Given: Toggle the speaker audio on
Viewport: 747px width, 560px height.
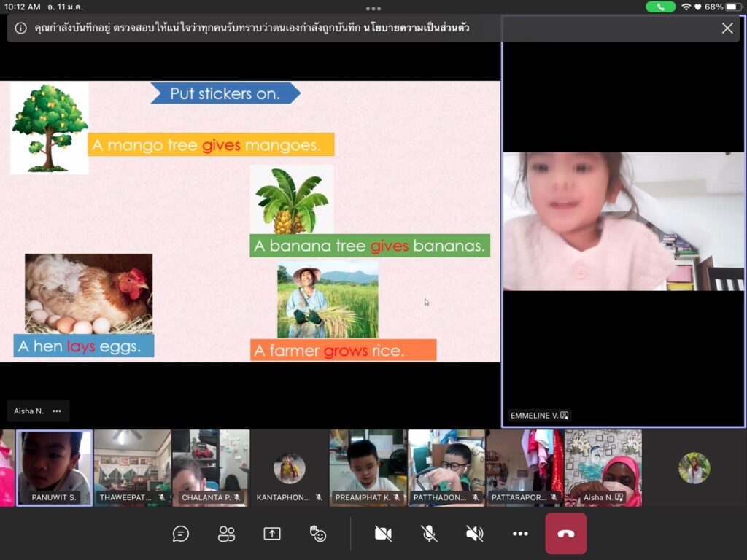Looking at the screenshot, I should tap(475, 534).
